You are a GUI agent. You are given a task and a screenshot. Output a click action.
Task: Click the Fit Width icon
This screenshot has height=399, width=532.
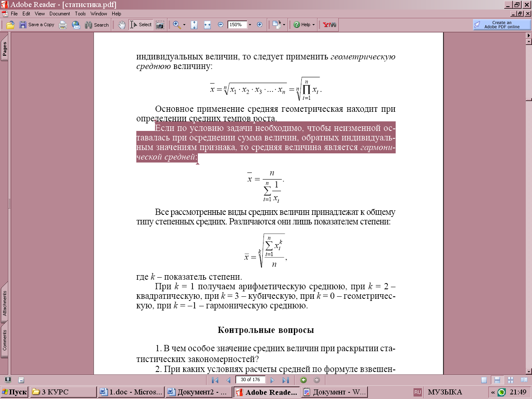pyautogui.click(x=207, y=25)
